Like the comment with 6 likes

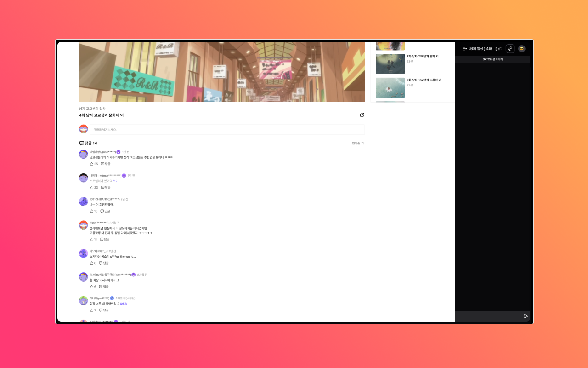click(x=93, y=286)
